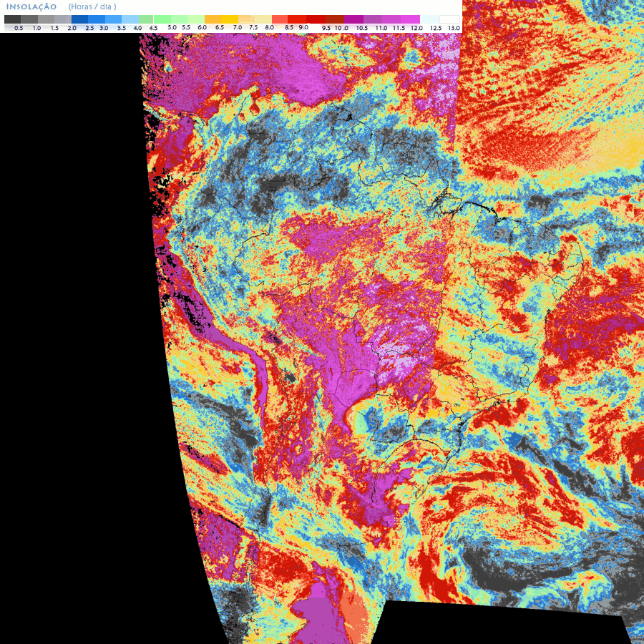Click the '7.5' legend value

(253, 27)
